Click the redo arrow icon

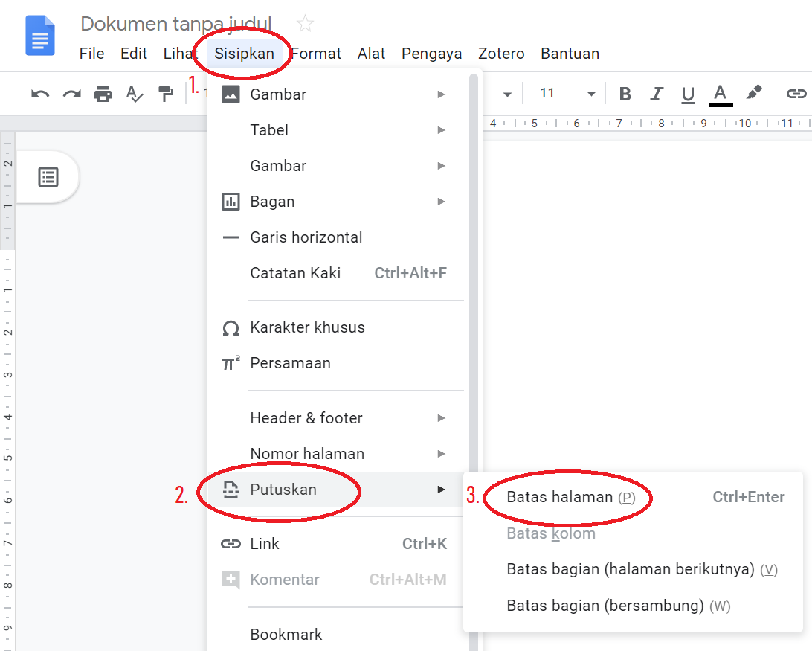click(71, 94)
